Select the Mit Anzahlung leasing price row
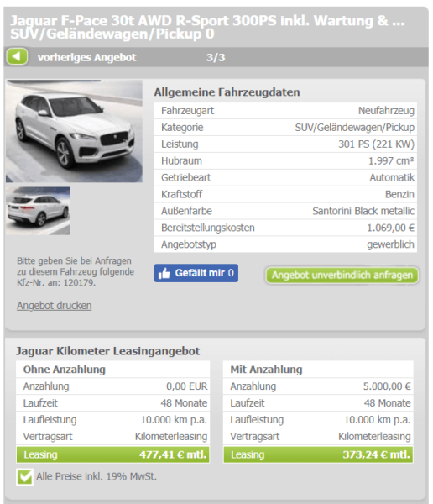 (318, 454)
